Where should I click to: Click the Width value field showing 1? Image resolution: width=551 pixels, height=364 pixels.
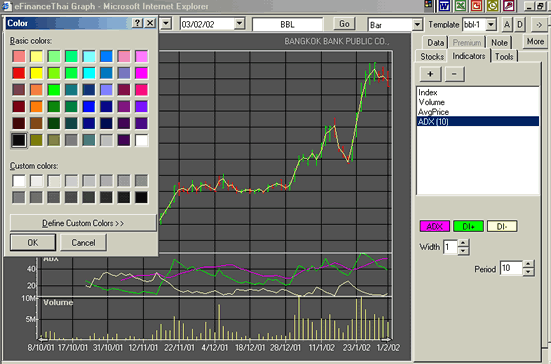pyautogui.click(x=450, y=247)
